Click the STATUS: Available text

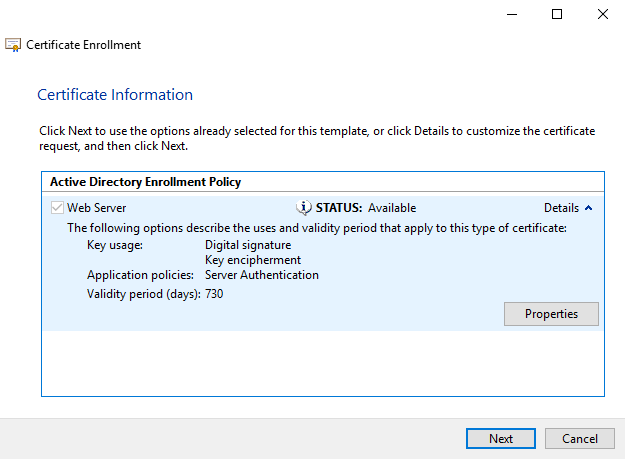coord(366,208)
